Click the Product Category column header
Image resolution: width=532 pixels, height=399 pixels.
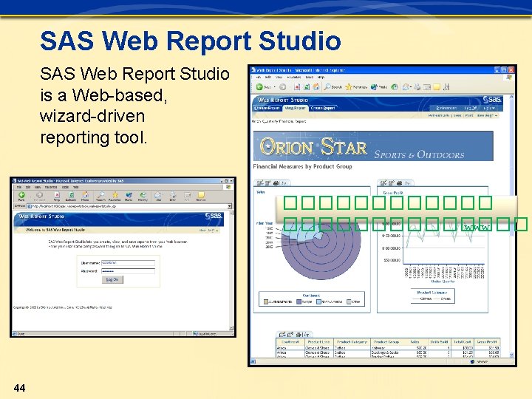pos(352,342)
